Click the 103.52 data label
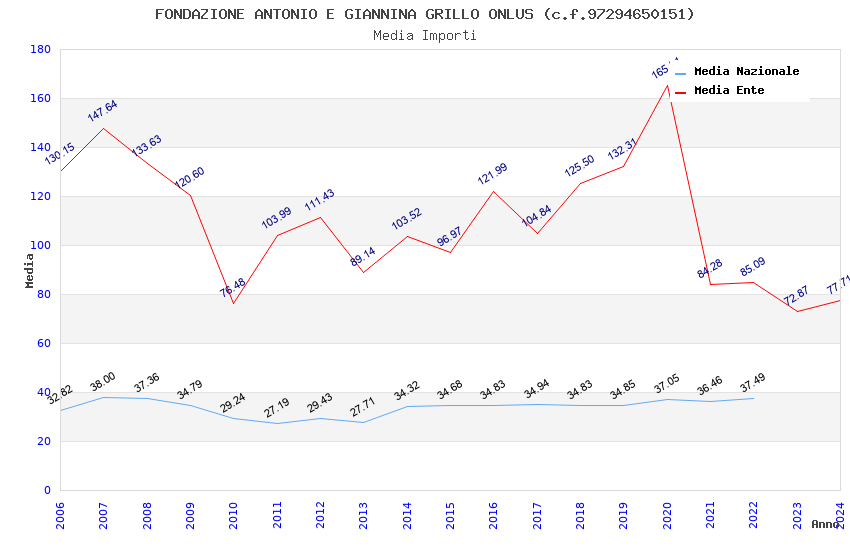This screenshot has height=550, width=850. 407,219
